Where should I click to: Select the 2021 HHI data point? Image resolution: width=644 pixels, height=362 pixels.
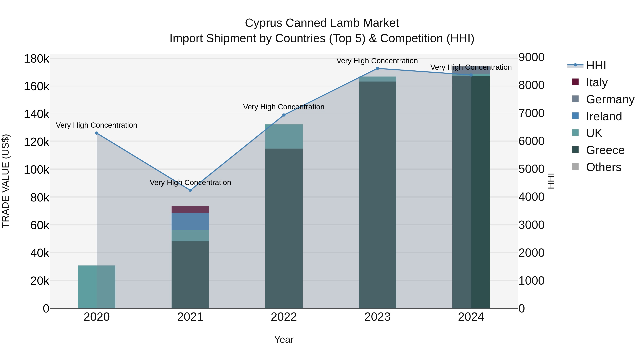190,190
